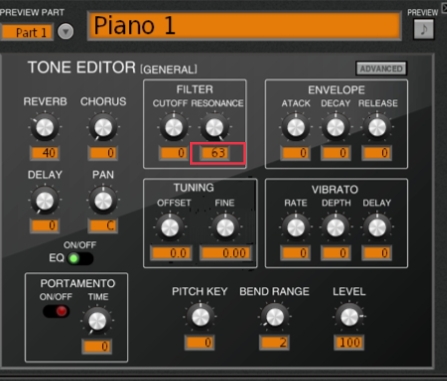Click the Chorus knob
Viewport: 447px width, 381px height.
pyautogui.click(x=103, y=127)
